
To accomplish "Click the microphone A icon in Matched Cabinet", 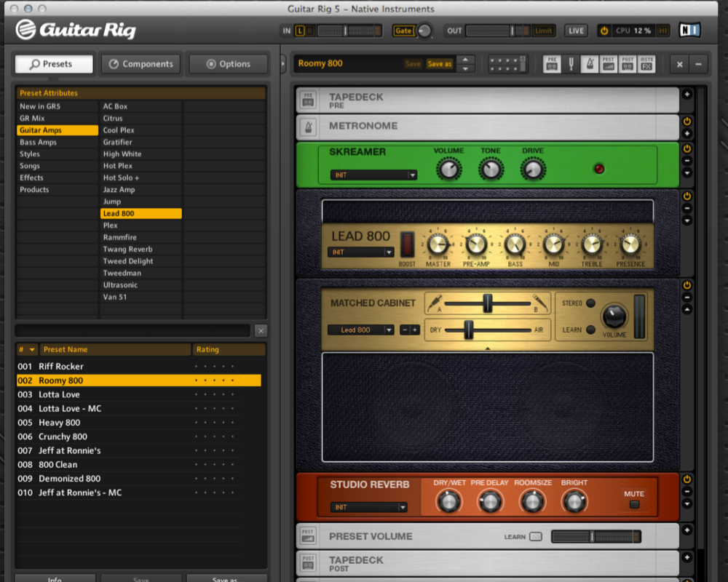I will 434,303.
